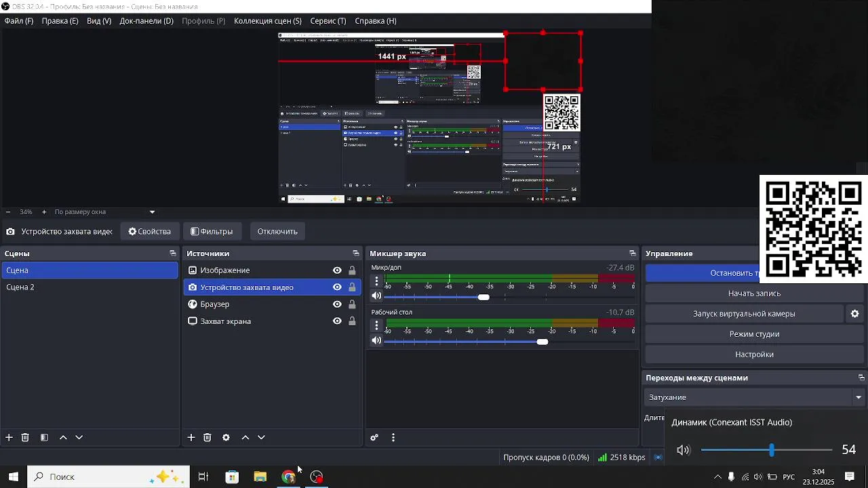Viewport: 868px width, 488px height.
Task: Click the OBS Studio taskbar icon
Action: [317, 477]
